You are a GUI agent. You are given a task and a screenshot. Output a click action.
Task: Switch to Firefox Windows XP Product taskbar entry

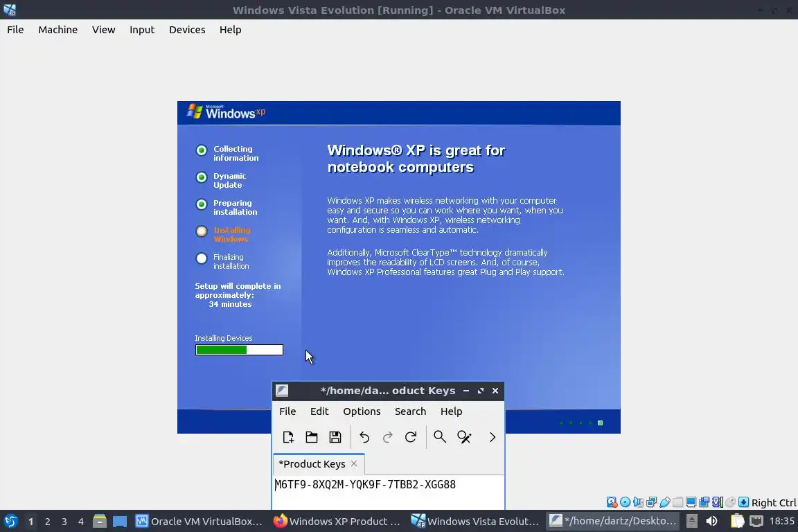[x=337, y=522]
